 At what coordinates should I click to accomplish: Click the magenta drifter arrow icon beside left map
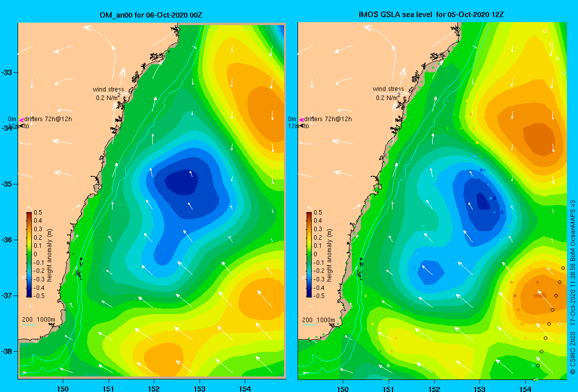click(22, 120)
